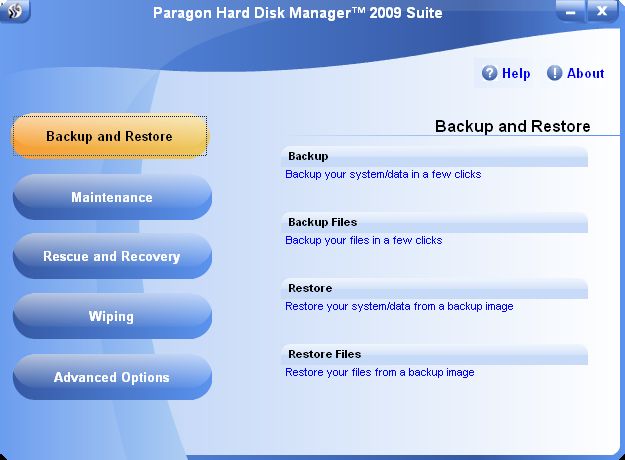625x460 pixels.
Task: Open 'Restore your system/data from a backup image'
Action: (399, 306)
